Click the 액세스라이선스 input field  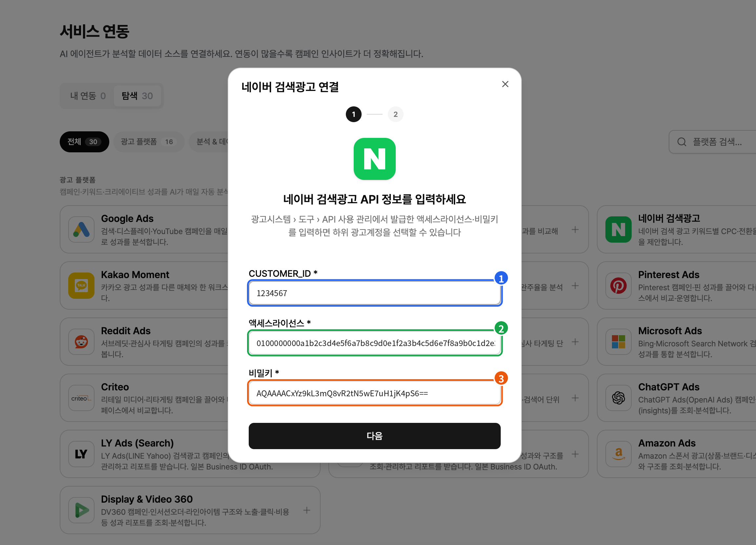click(374, 343)
